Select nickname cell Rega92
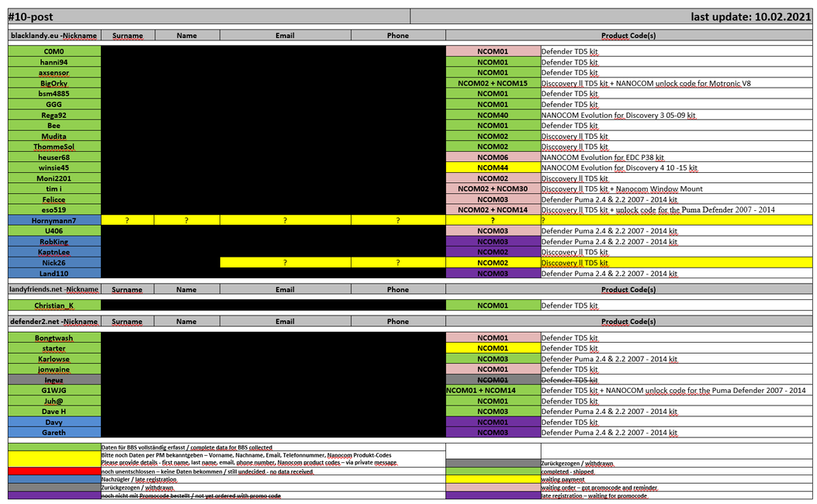The width and height of the screenshot is (817, 504). tap(54, 115)
